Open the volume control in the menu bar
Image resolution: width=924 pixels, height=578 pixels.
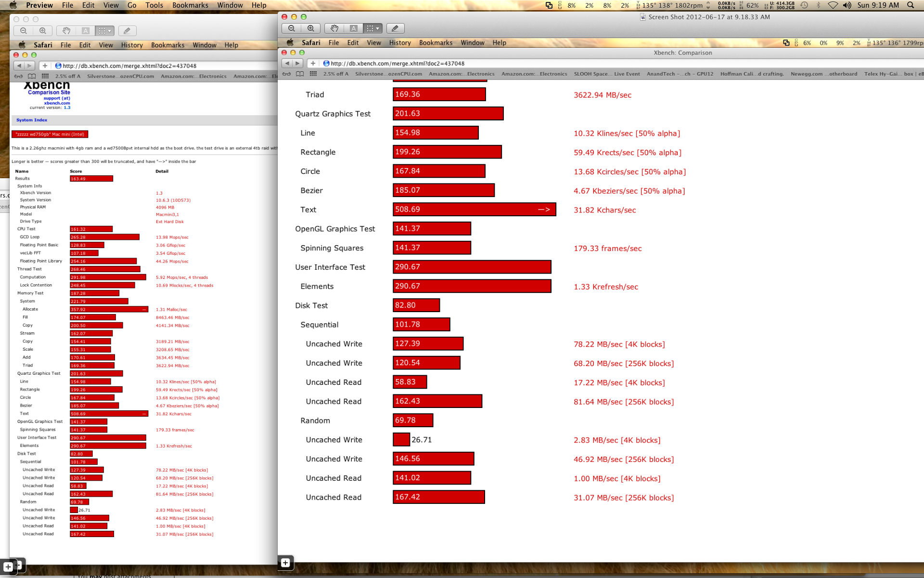(x=847, y=5)
